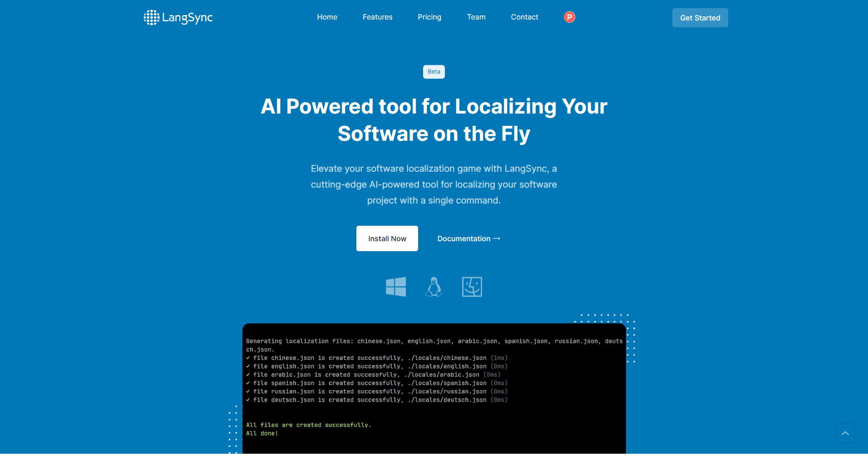Open the Team nav item
This screenshot has height=456, width=868.
tap(476, 17)
